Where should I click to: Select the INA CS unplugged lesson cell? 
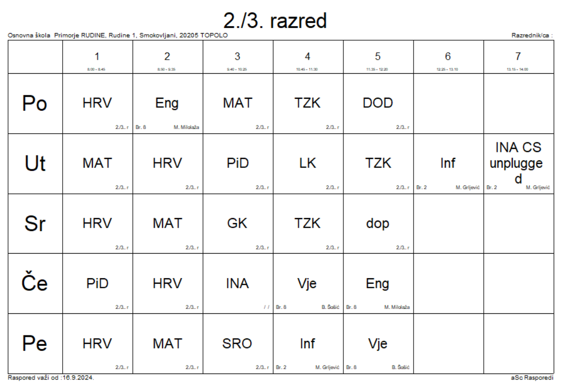518,163
